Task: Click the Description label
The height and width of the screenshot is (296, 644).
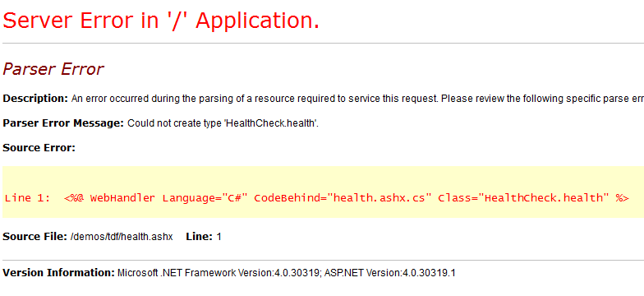Action: click(35, 99)
